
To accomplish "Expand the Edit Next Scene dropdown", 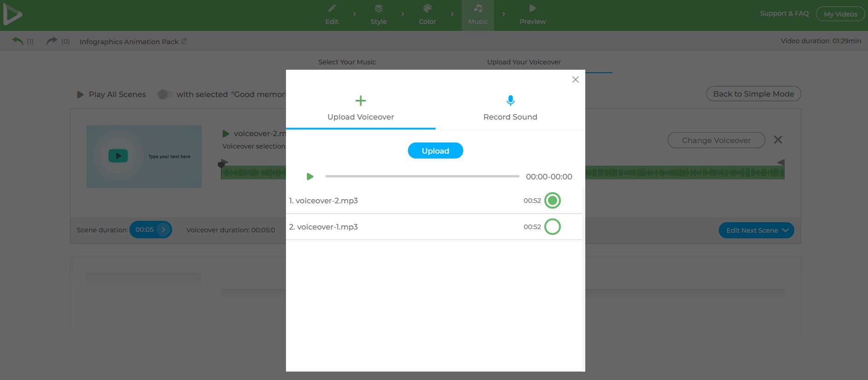I will [756, 230].
